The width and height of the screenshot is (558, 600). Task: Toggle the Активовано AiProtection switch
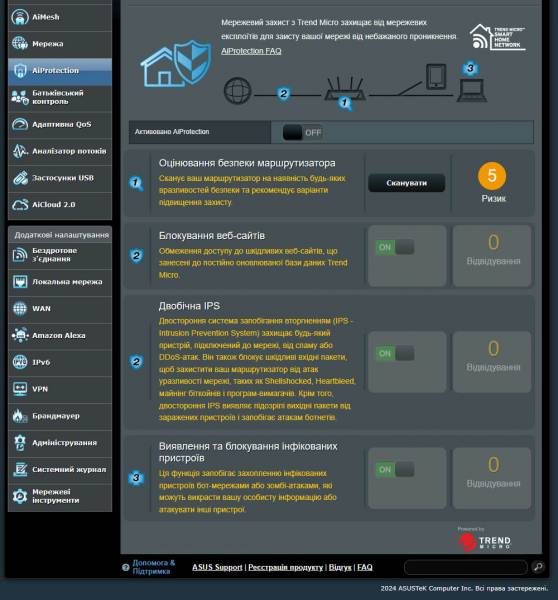302,132
